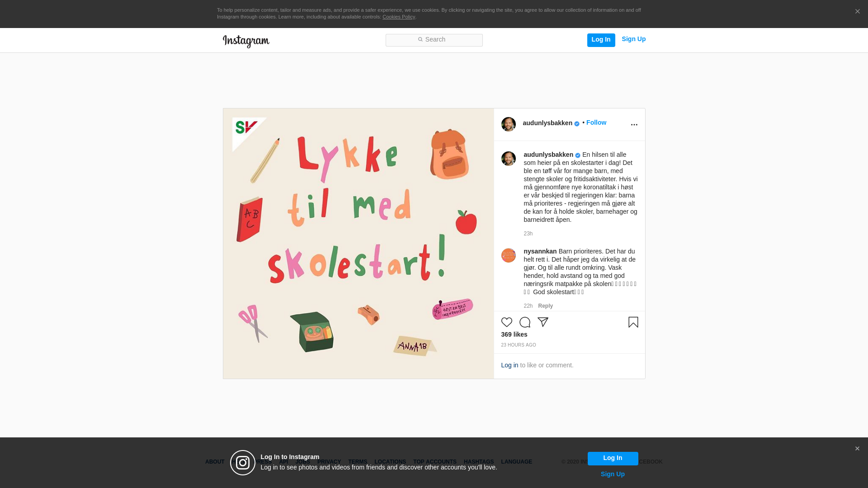Open the HASHTAGS footer item
868x488 pixels.
point(479,462)
